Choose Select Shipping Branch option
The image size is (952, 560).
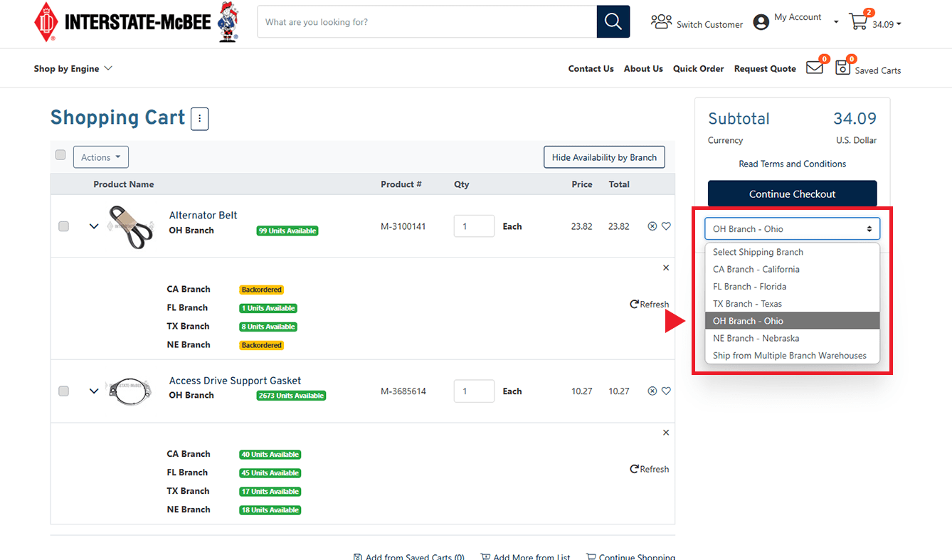click(x=792, y=252)
